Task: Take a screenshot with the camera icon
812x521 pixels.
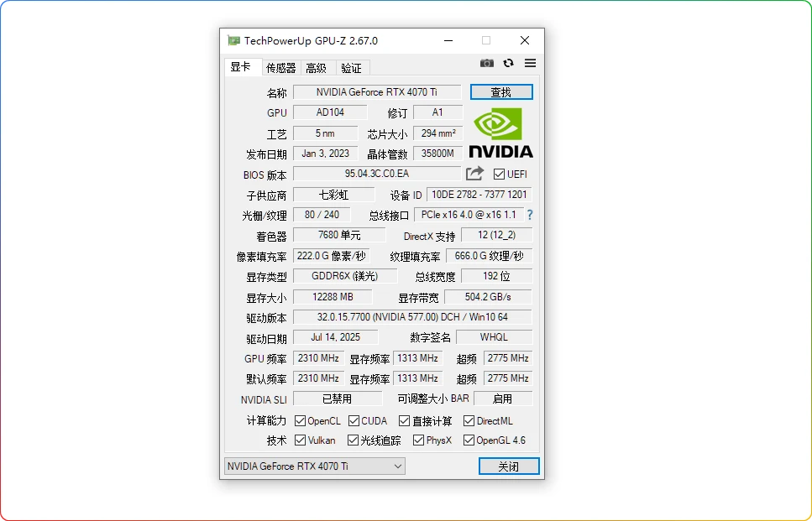Action: 487,63
